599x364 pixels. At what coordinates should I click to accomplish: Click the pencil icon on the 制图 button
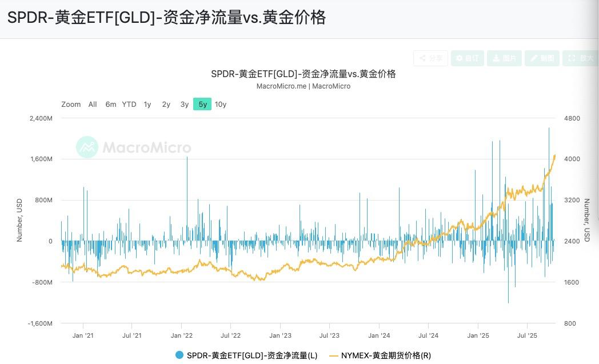pos(533,58)
